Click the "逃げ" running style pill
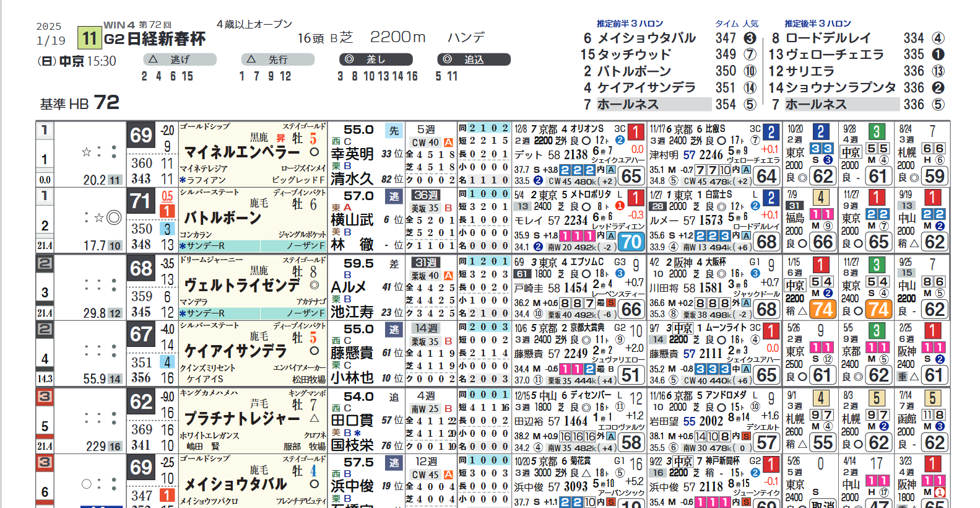 tap(180, 59)
